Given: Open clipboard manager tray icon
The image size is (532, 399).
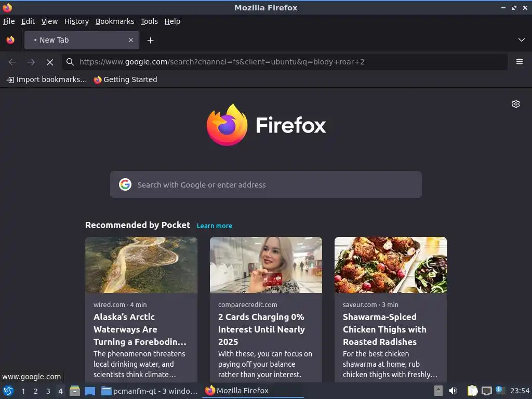Looking at the screenshot, I should [x=472, y=391].
